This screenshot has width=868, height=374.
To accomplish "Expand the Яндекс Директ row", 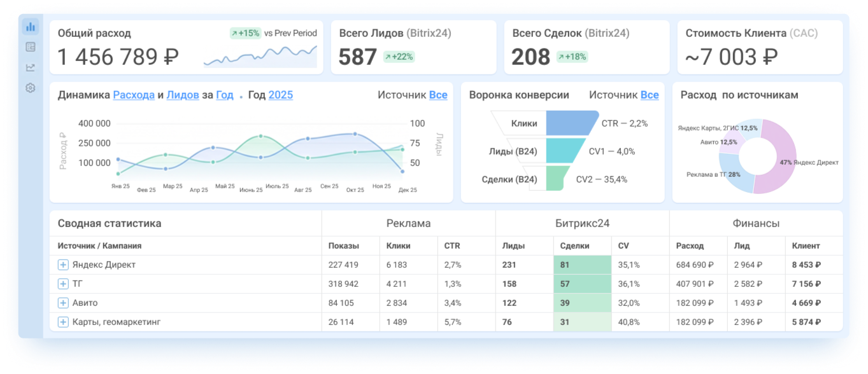I will click(x=63, y=265).
